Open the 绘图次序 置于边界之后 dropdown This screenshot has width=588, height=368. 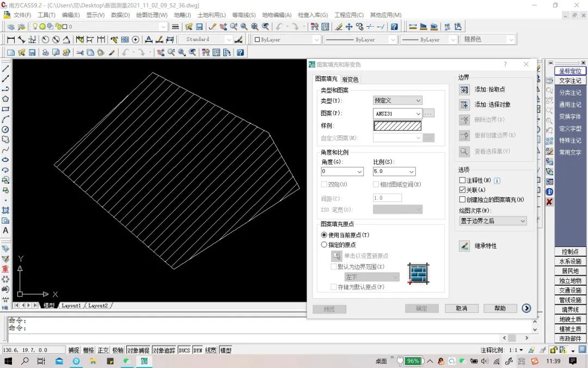click(493, 221)
